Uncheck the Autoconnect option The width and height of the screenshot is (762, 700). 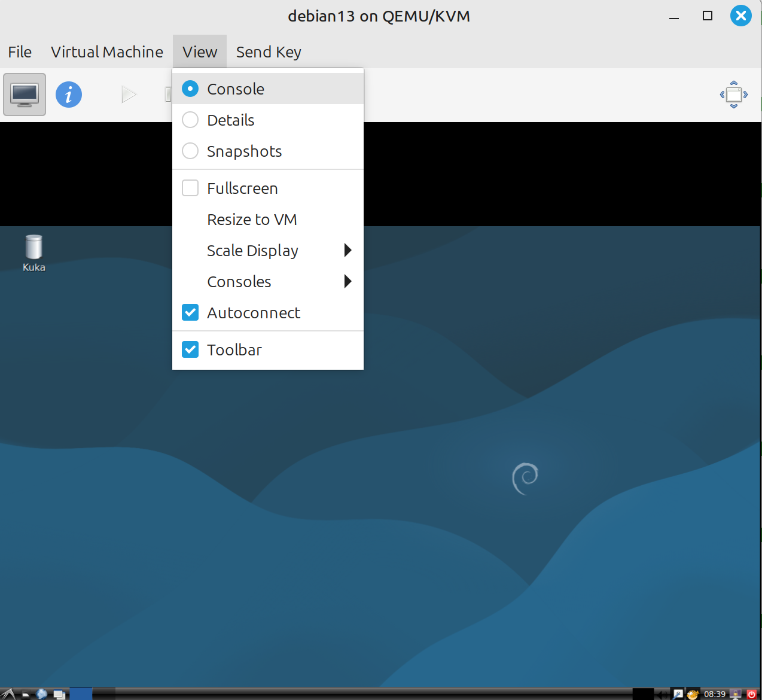point(190,313)
